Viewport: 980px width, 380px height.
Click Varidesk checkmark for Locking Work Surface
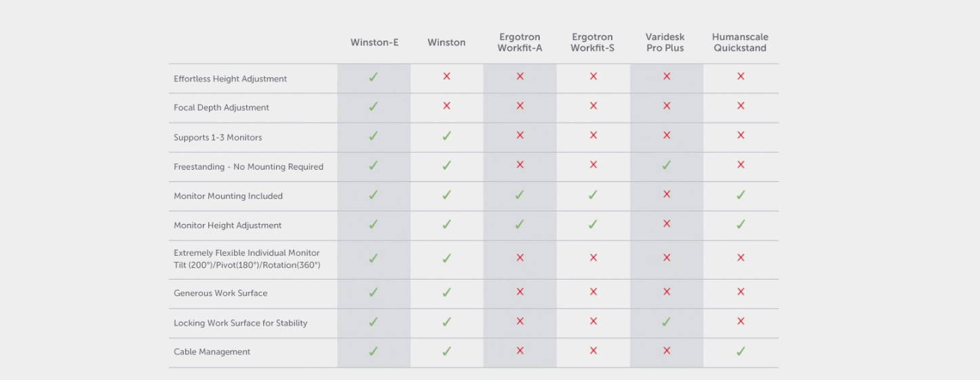click(x=666, y=322)
